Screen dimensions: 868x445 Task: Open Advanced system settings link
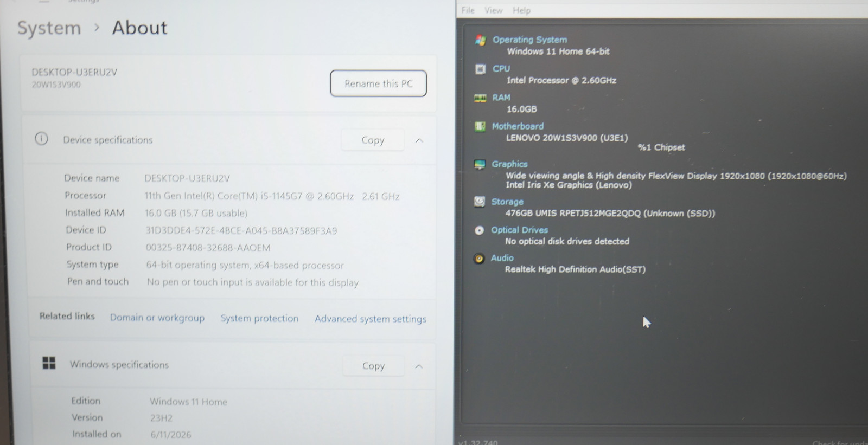(x=371, y=319)
